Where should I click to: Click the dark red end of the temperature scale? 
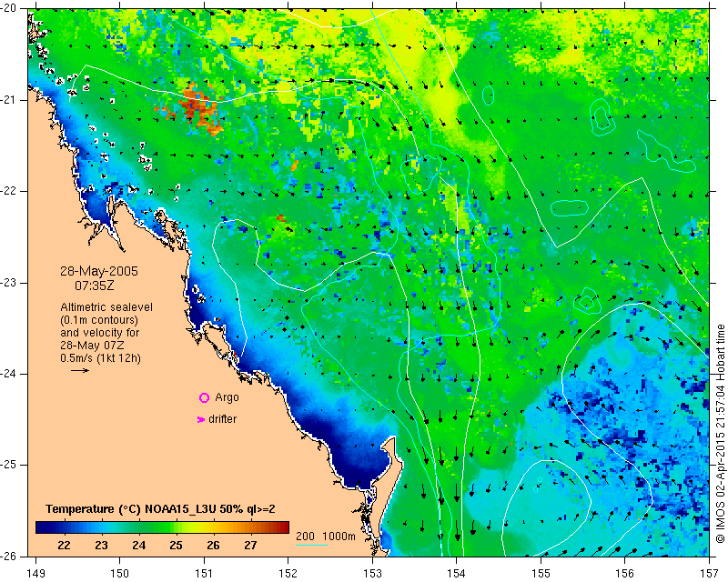coord(283,527)
